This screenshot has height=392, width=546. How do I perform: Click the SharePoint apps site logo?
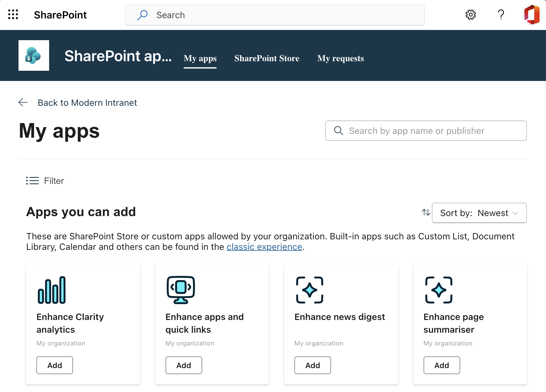click(33, 55)
